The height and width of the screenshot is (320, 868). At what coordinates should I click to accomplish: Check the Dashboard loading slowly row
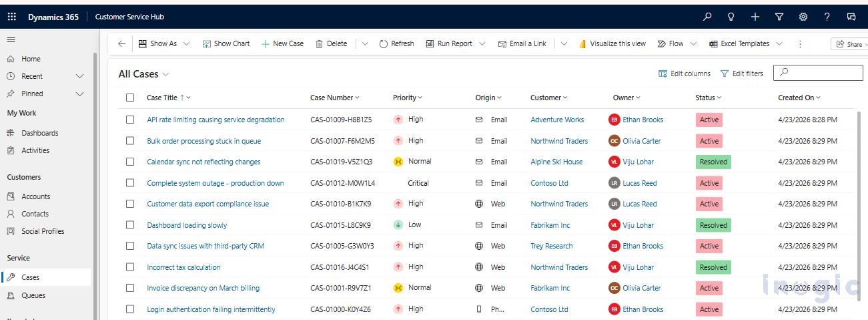point(130,225)
